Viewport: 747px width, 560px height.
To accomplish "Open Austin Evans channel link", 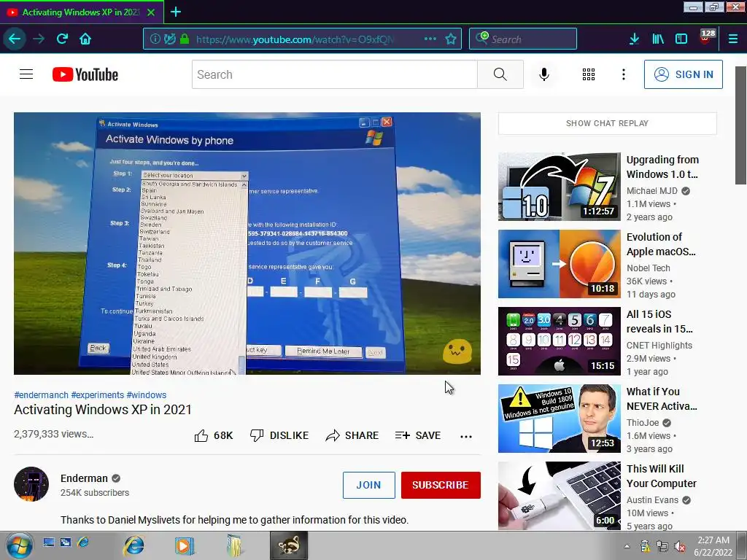I will [652, 500].
